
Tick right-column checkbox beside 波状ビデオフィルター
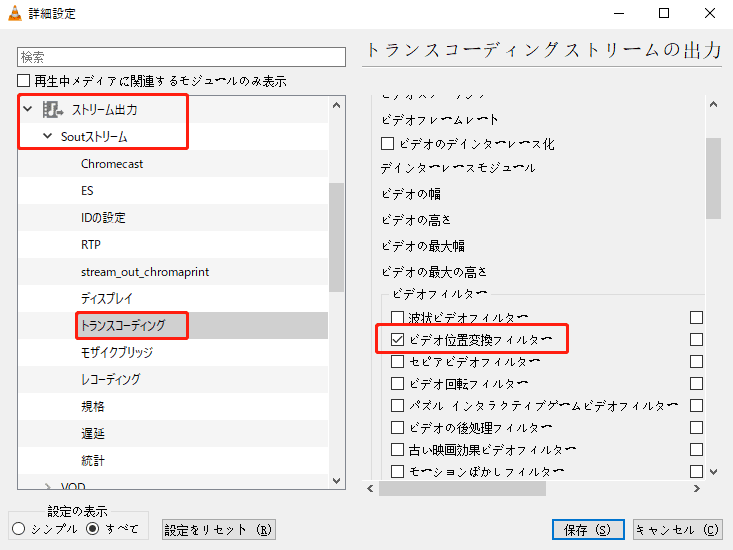(697, 318)
